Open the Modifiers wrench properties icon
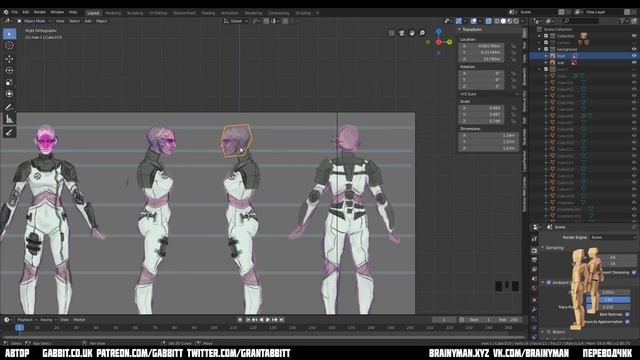 click(x=534, y=309)
